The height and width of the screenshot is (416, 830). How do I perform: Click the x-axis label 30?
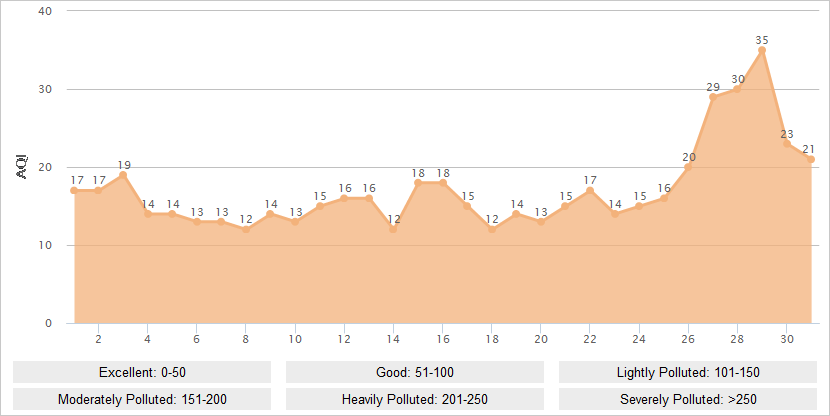(787, 339)
